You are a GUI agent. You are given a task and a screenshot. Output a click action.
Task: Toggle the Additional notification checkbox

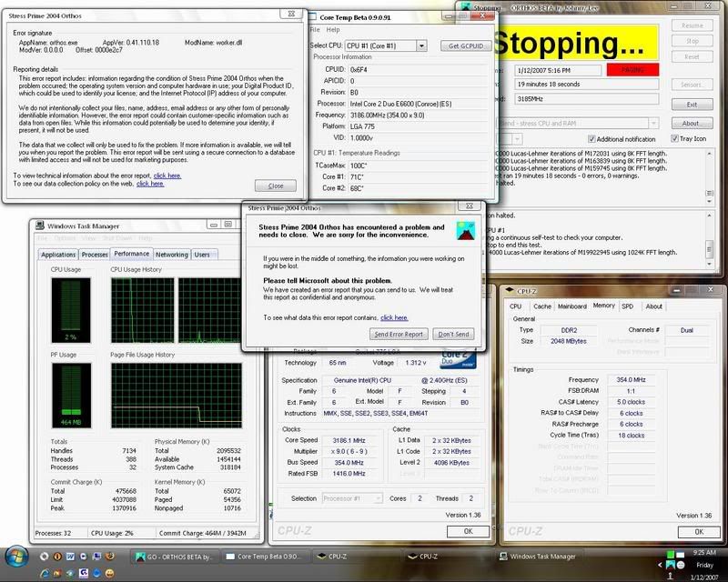(615, 138)
